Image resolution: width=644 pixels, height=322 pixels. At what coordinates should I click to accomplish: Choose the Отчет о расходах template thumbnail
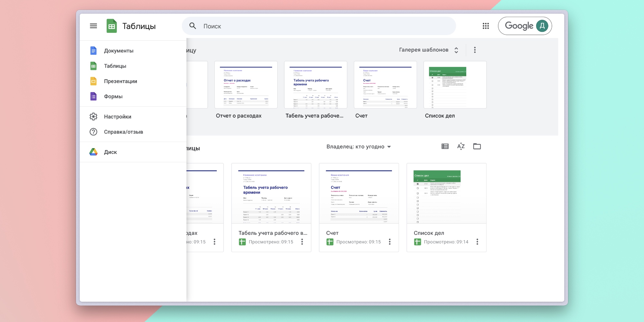coord(246,85)
